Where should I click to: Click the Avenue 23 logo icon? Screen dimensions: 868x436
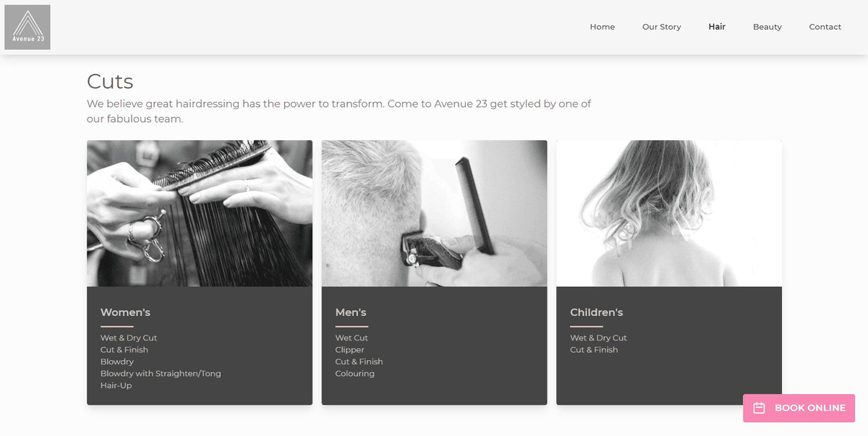click(x=27, y=27)
